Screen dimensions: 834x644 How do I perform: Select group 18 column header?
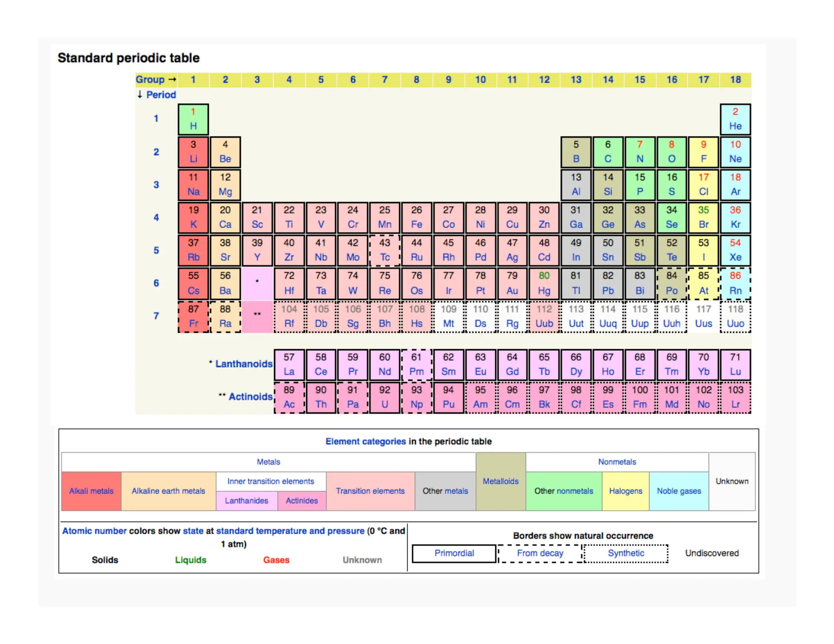click(x=735, y=80)
